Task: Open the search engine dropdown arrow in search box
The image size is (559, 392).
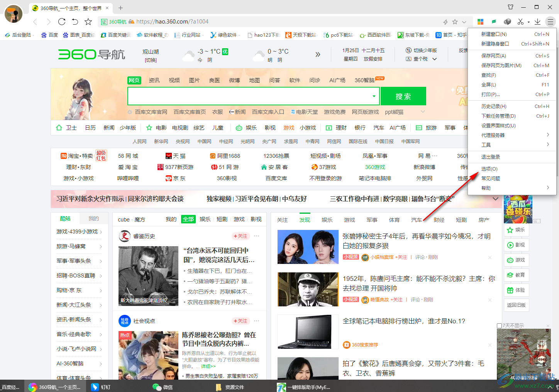Action: click(374, 96)
